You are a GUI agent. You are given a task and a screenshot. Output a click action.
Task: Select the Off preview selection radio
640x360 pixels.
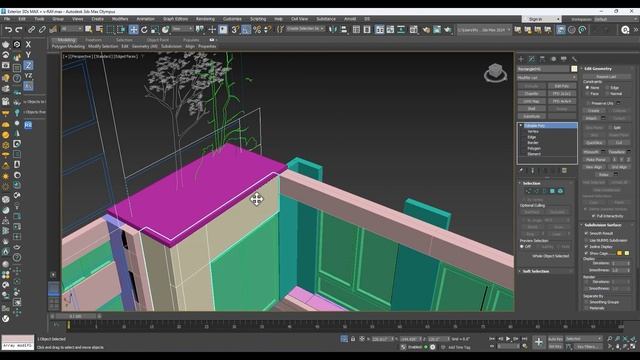click(522, 247)
